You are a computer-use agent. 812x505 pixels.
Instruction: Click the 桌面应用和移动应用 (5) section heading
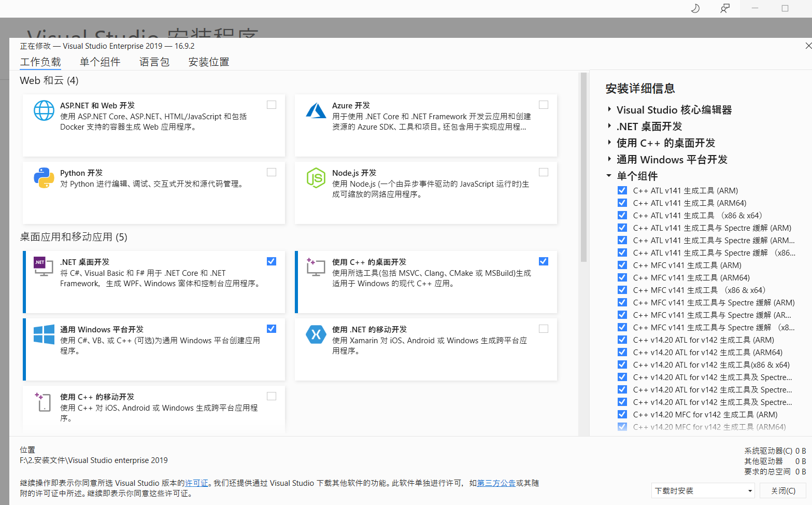coord(74,237)
